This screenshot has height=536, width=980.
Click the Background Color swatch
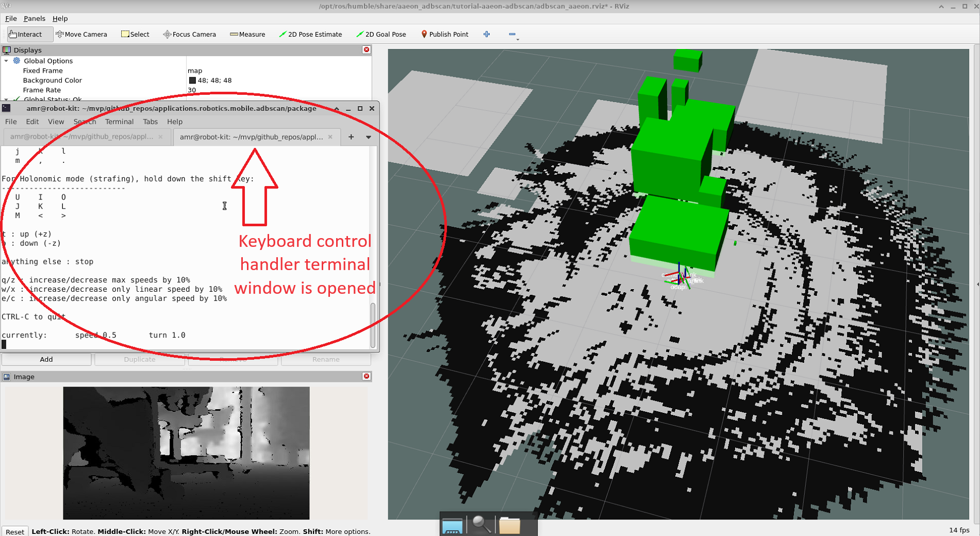[192, 80]
